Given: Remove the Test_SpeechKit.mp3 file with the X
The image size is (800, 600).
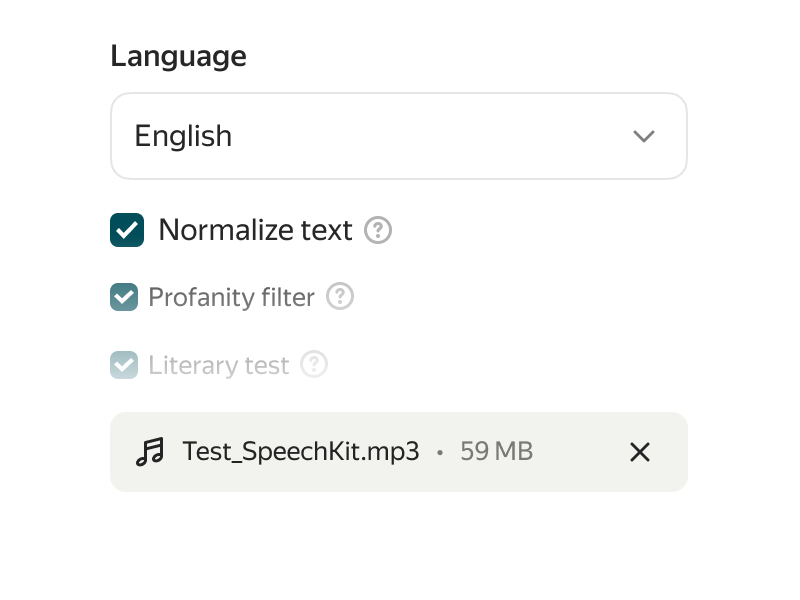Looking at the screenshot, I should tap(640, 452).
